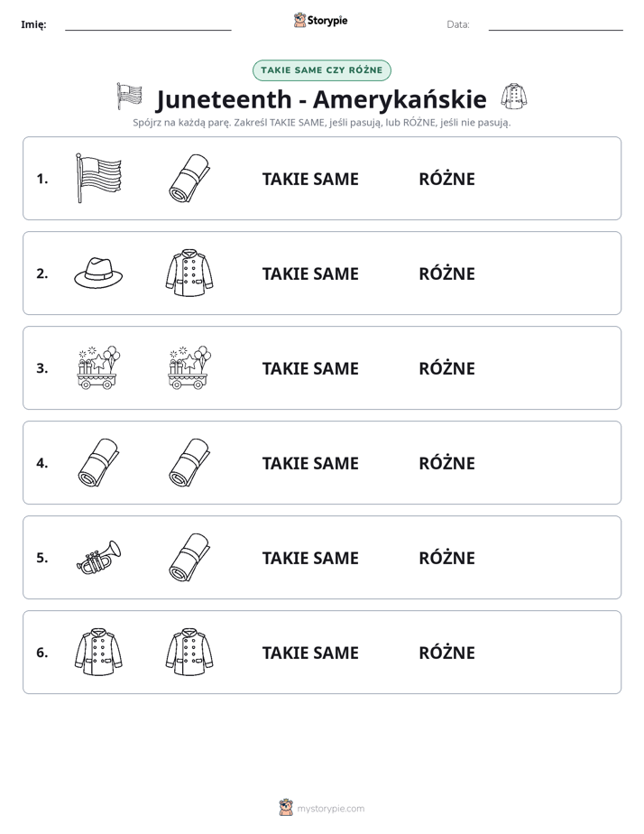Select TAKIE SAME in row 4

pos(310,463)
